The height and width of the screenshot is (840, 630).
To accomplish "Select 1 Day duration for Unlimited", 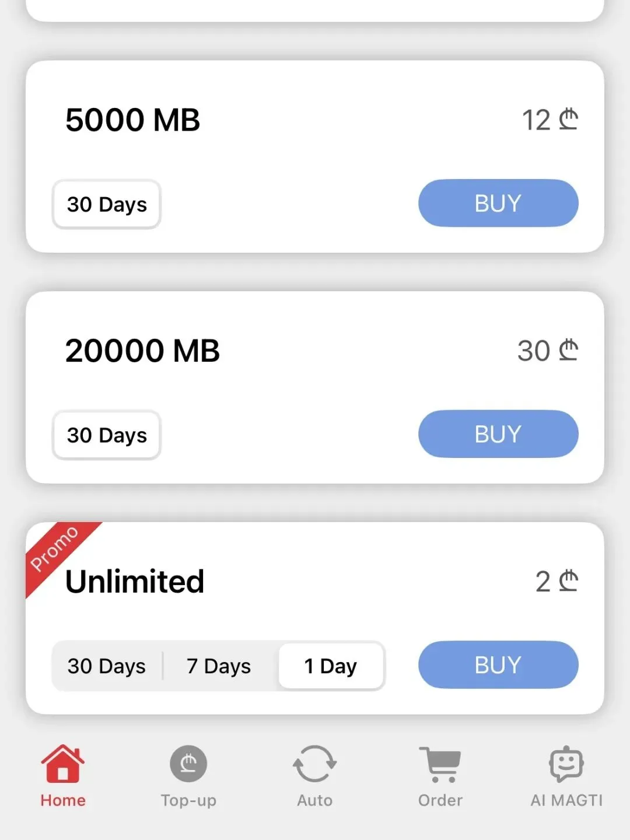I will [x=331, y=666].
